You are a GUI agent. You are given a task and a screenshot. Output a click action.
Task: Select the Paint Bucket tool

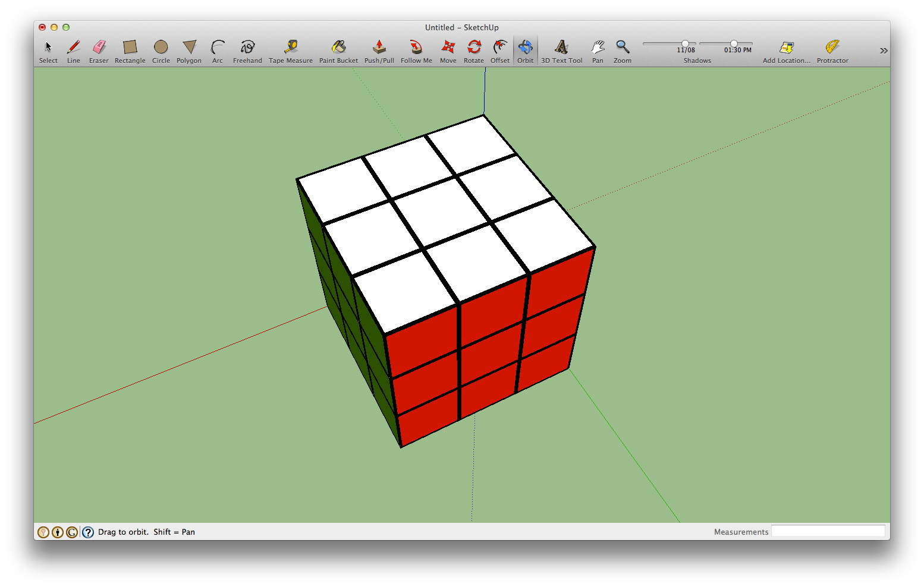coord(338,48)
